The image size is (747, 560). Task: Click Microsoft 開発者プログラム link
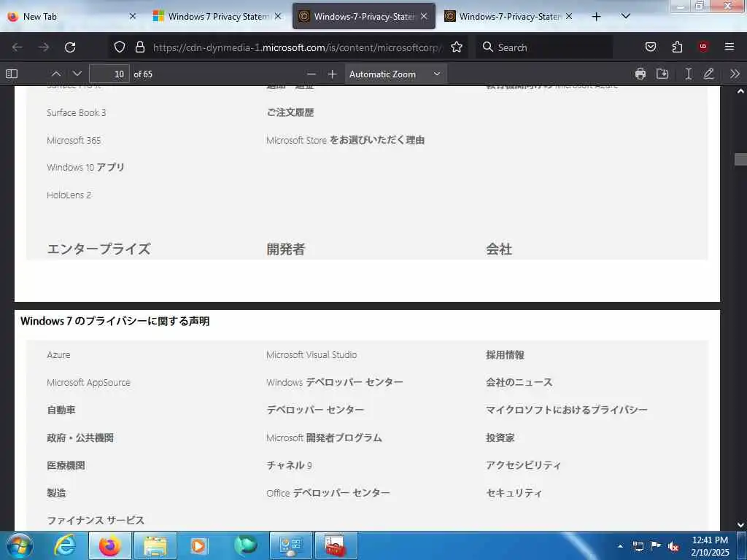(324, 437)
